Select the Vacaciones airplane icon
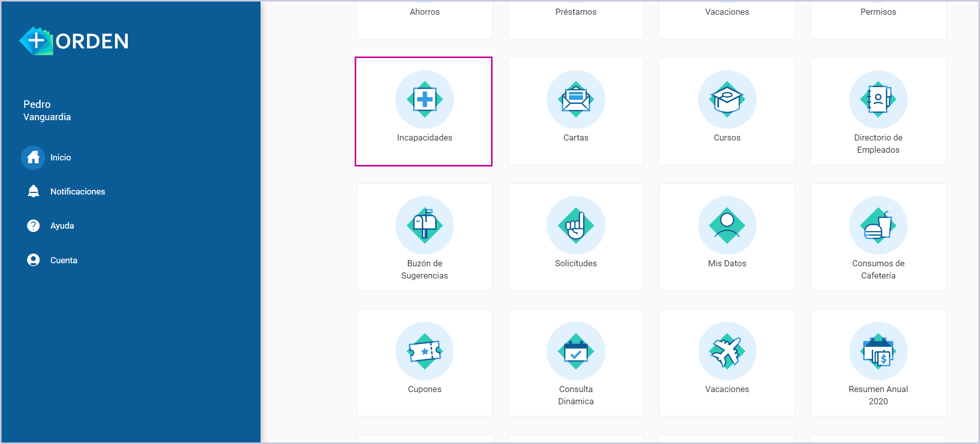The width and height of the screenshot is (980, 444). (x=727, y=351)
